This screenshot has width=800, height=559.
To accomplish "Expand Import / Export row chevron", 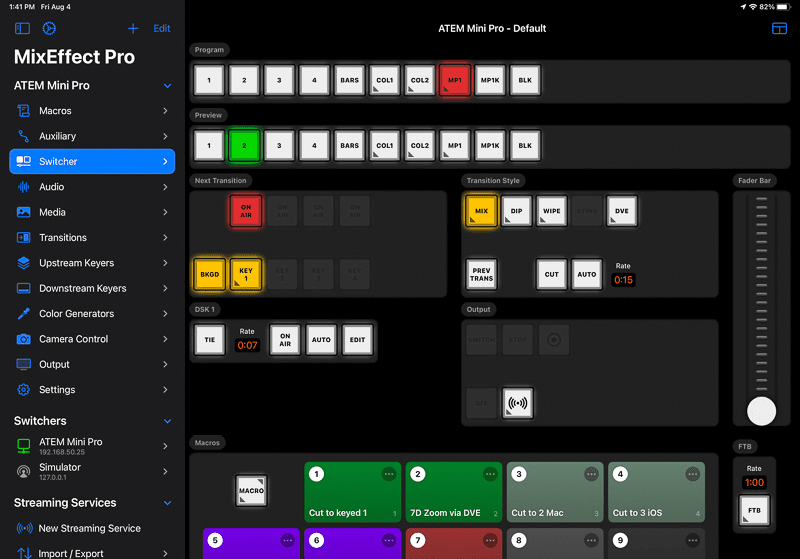I will coord(165,553).
